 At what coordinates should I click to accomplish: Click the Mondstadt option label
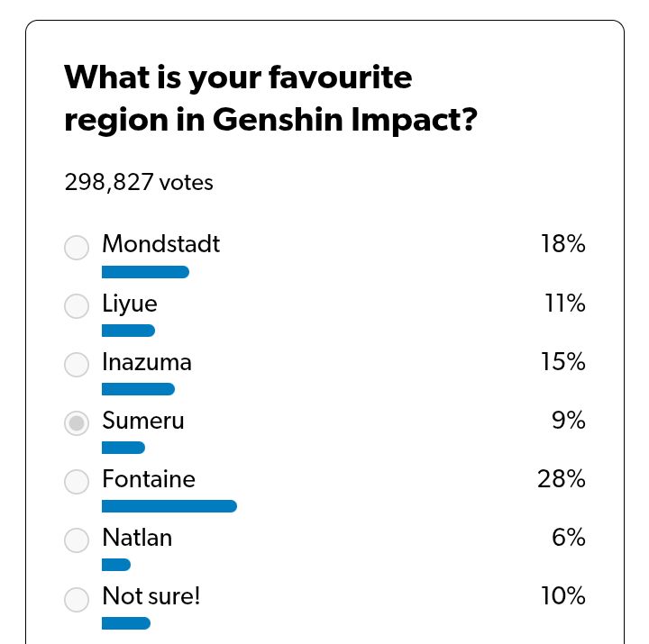pos(161,243)
